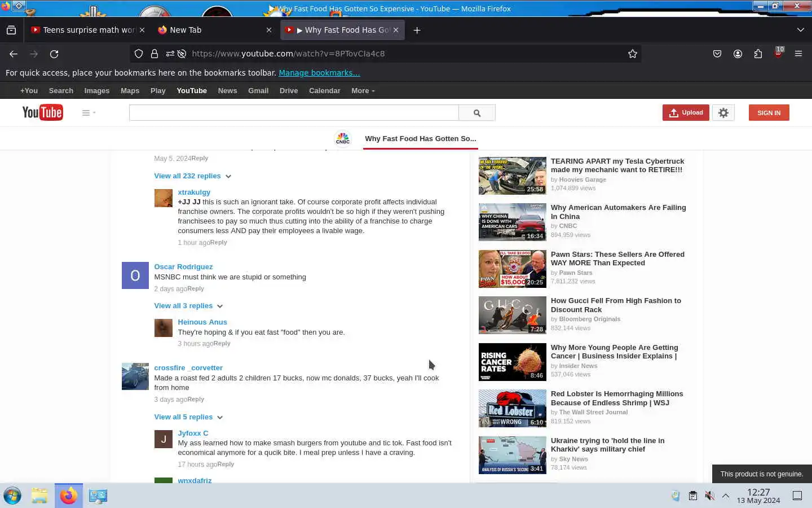Show hidden tray icons caret
This screenshot has height=508, width=812.
tap(726, 496)
